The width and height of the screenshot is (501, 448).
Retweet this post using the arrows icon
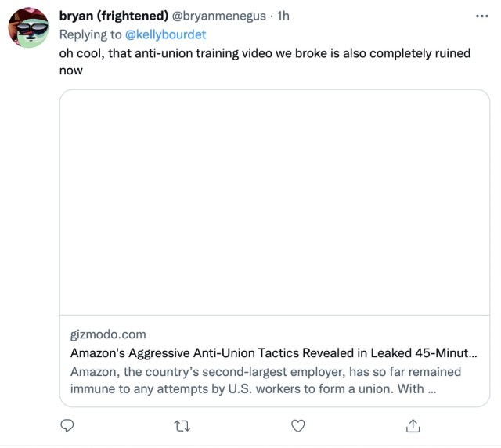[x=182, y=426]
